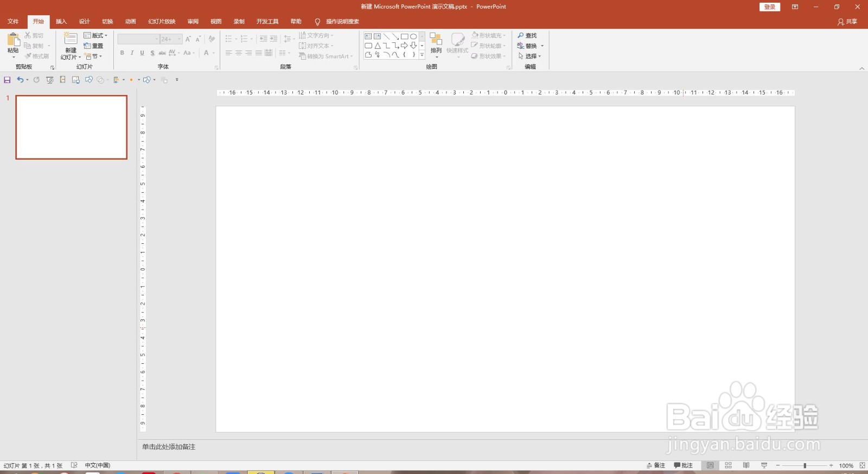Open Ribbon Display Options button in title bar
The image size is (868, 474).
click(795, 7)
